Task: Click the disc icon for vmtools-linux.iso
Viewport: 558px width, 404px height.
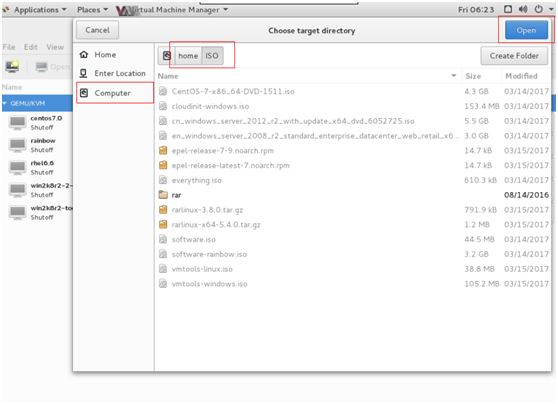Action: [163, 269]
